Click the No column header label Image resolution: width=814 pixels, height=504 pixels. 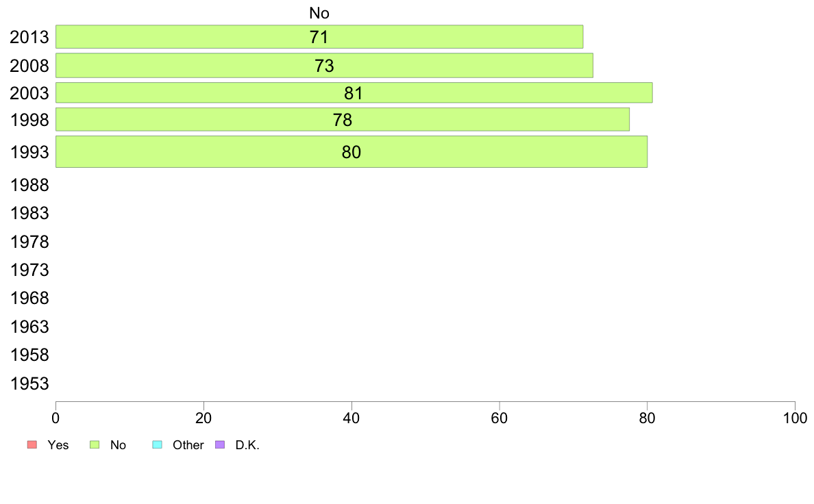tap(319, 13)
